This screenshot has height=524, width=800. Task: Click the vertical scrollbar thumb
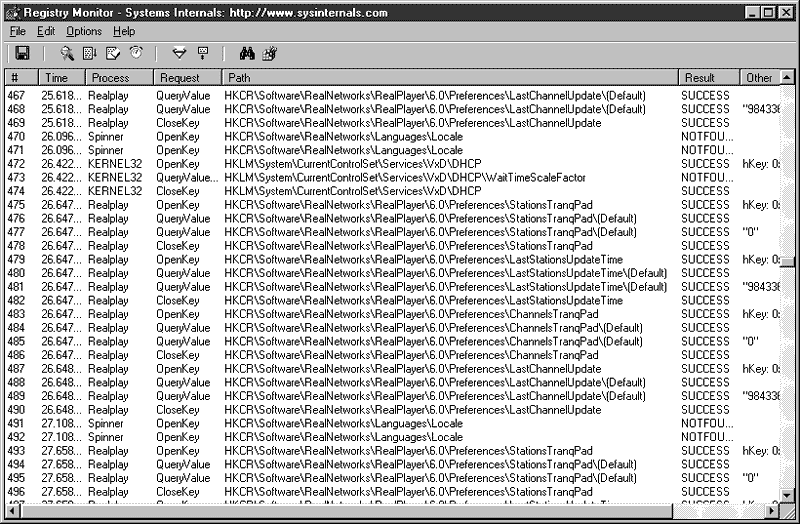point(787,262)
